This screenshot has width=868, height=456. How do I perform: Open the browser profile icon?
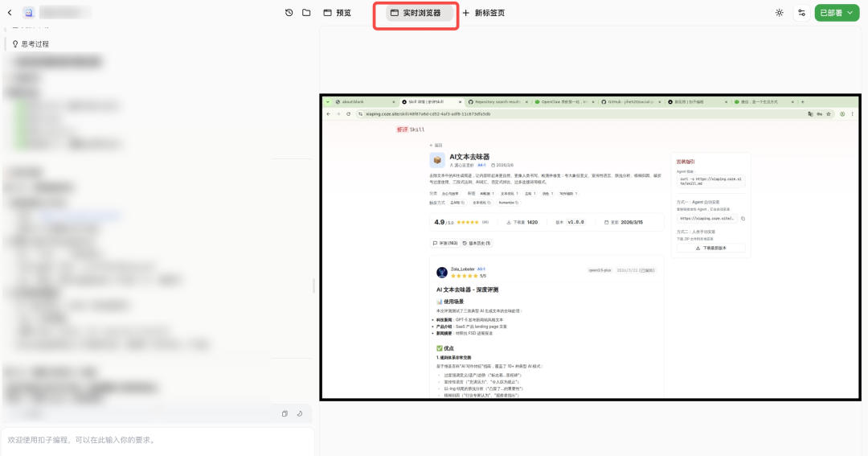[x=842, y=114]
